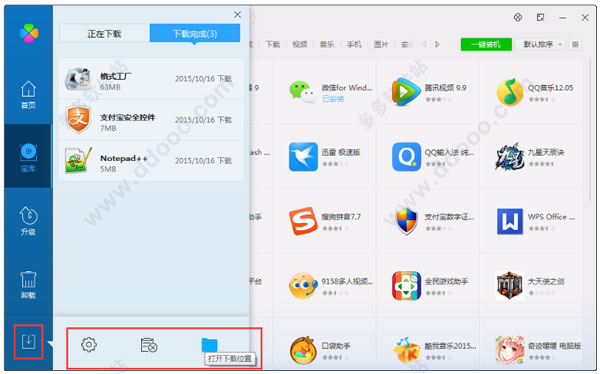This screenshot has width=600, height=374.
Task: Click the 支付宝安全控件 download name
Action: [127, 117]
